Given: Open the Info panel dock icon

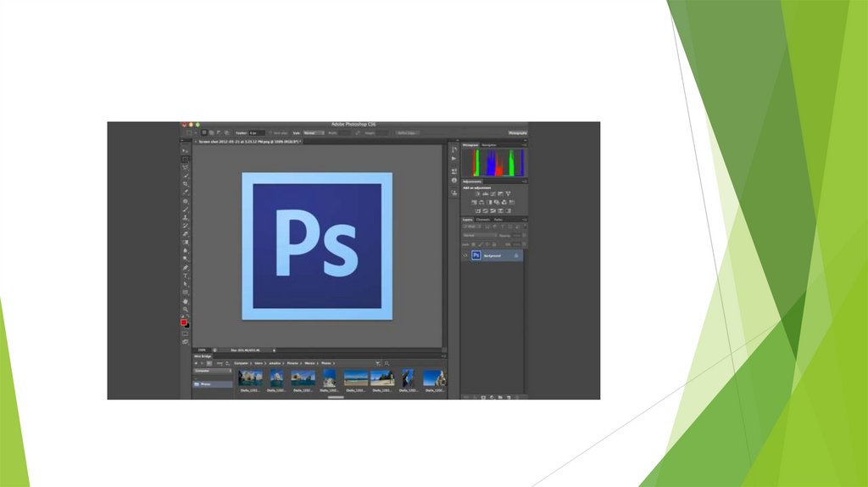Looking at the screenshot, I should tap(454, 181).
